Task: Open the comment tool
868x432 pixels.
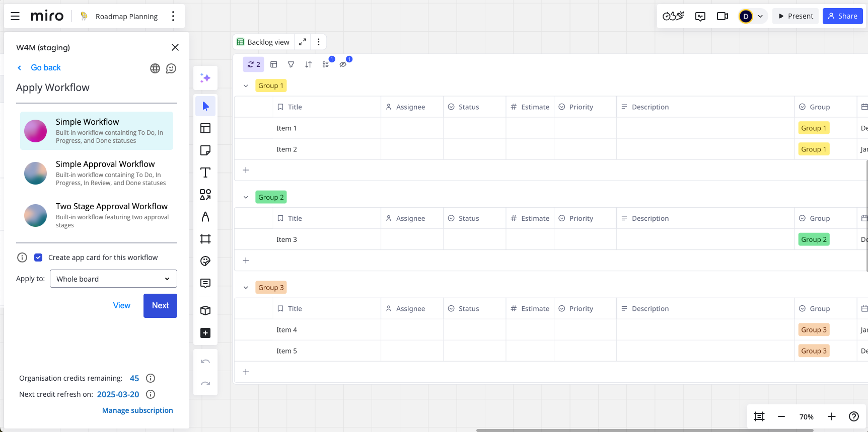Action: click(x=205, y=283)
